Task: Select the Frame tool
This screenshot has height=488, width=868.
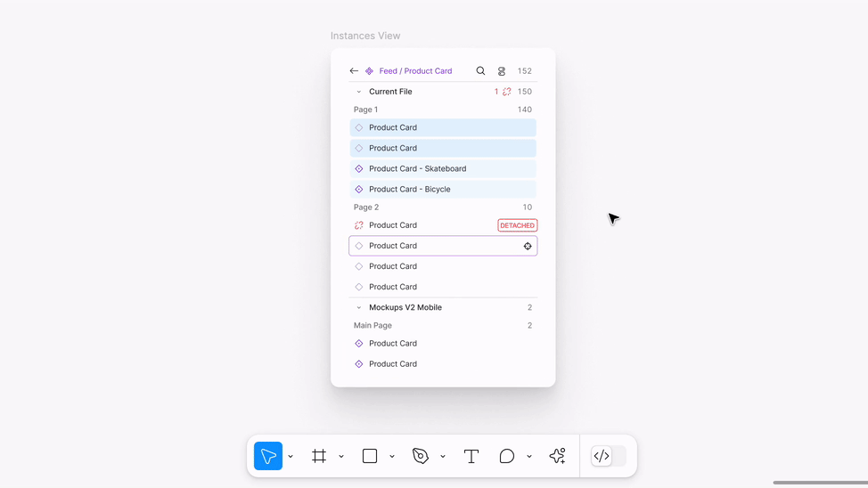Action: coord(319,456)
